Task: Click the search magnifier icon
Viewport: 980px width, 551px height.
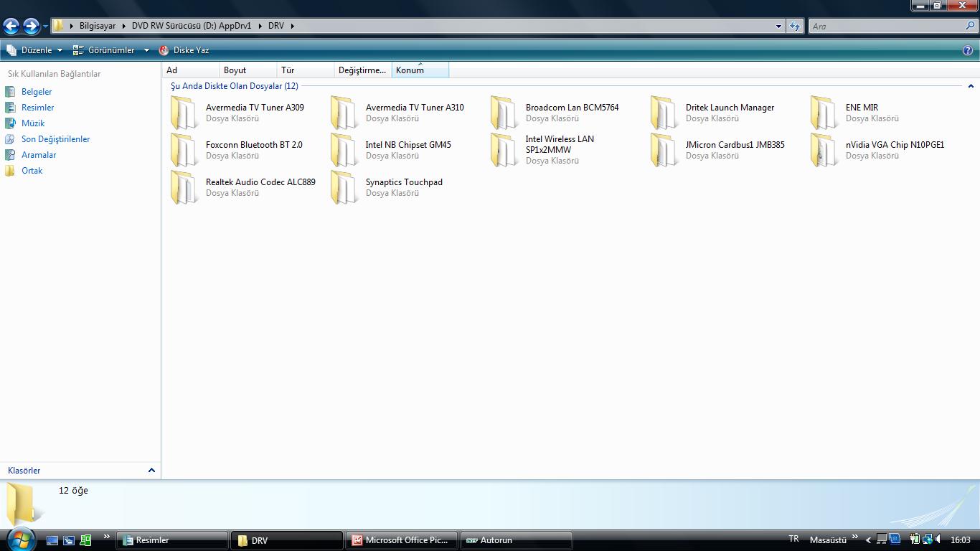Action: (x=970, y=26)
